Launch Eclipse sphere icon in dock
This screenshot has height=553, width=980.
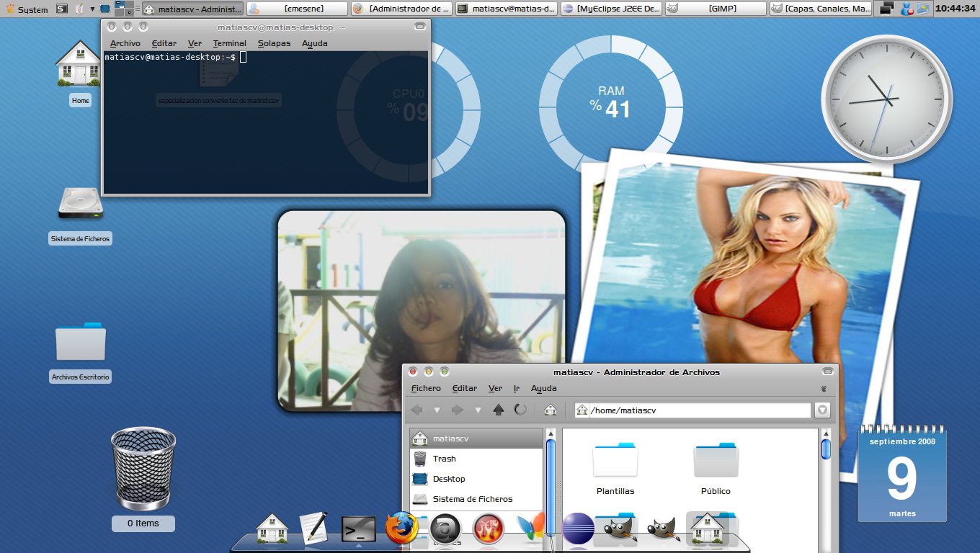point(577,529)
